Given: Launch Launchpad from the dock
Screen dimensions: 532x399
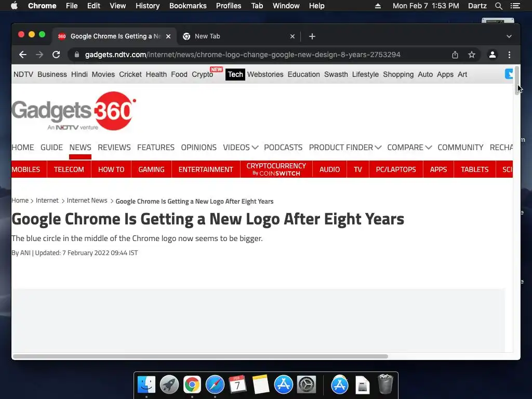Looking at the screenshot, I should [x=169, y=385].
